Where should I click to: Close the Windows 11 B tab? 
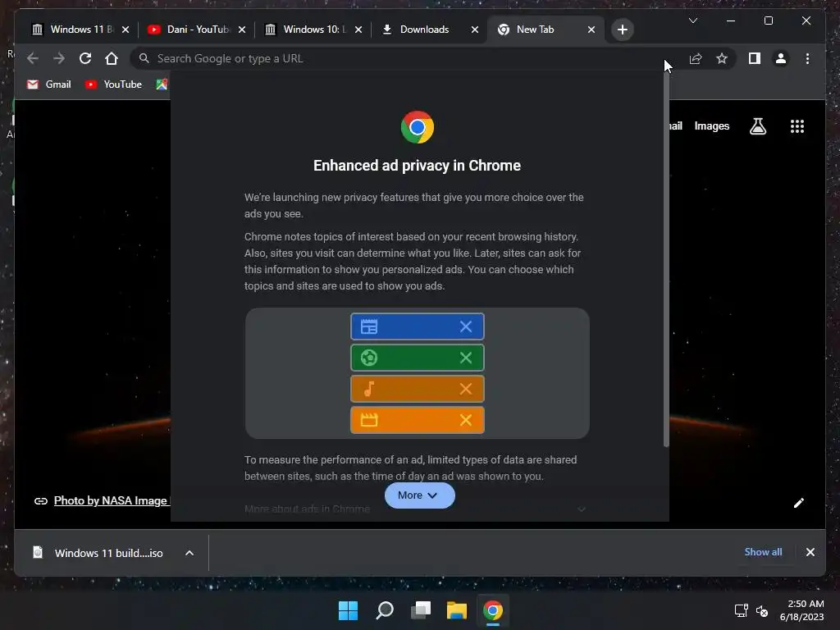pos(126,30)
